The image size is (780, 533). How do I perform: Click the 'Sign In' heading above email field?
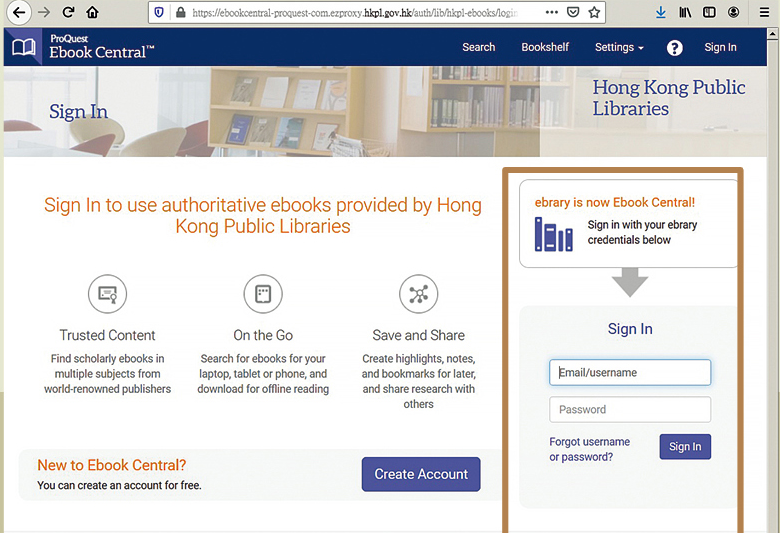(630, 329)
